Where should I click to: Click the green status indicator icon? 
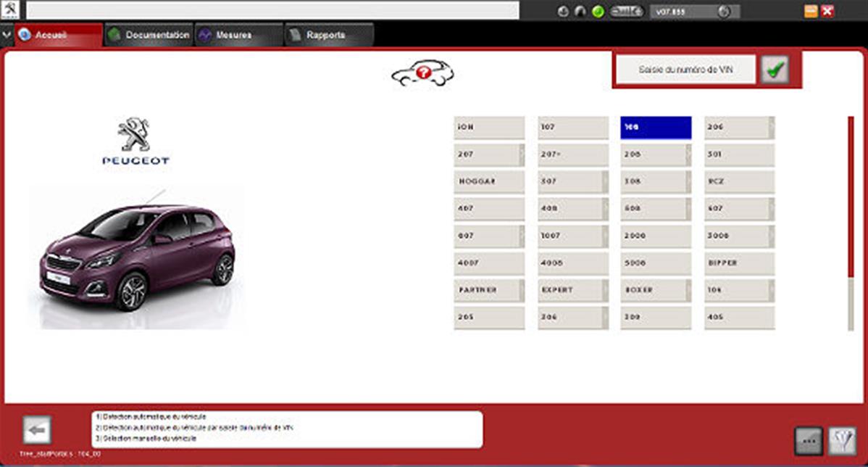pos(598,11)
